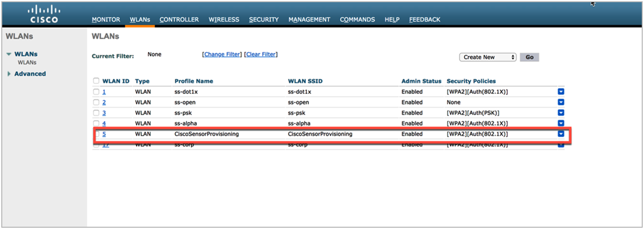644x229 pixels.
Task: Click the [WPA2][Auth(PSK)] security policy cell
Action: coord(473,113)
